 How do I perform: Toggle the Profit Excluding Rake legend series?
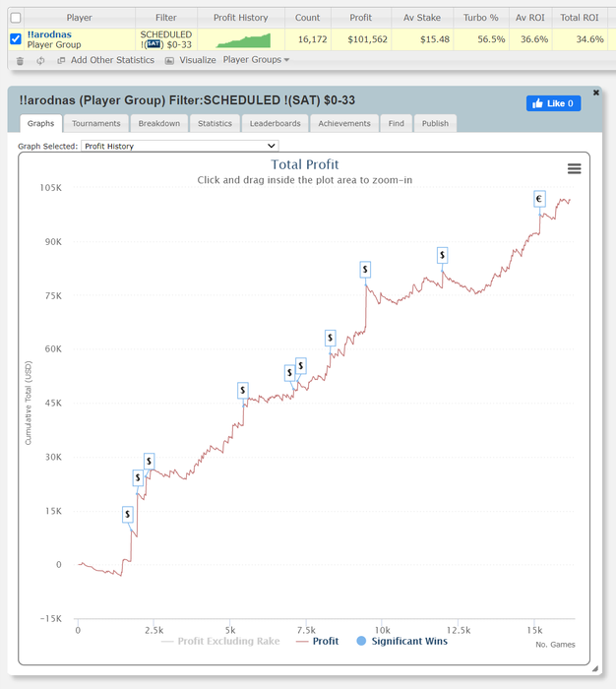click(x=220, y=641)
